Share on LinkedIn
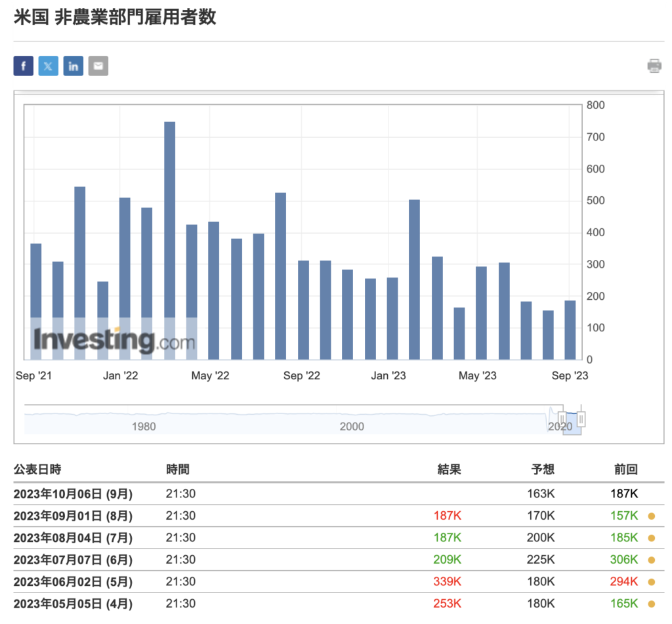The image size is (672, 624). point(73,66)
